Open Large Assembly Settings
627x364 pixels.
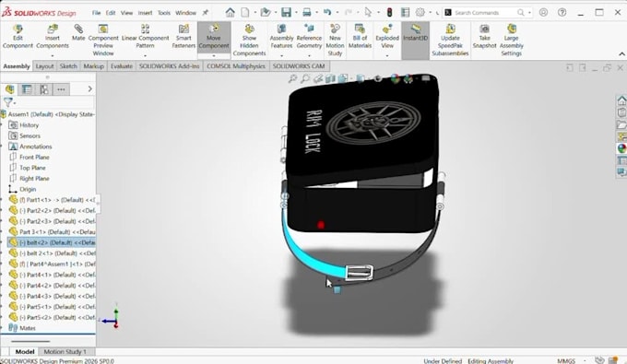click(x=512, y=40)
